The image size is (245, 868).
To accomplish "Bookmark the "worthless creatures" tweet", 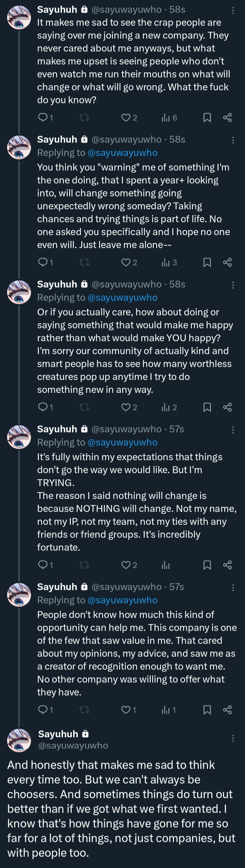I will (207, 407).
